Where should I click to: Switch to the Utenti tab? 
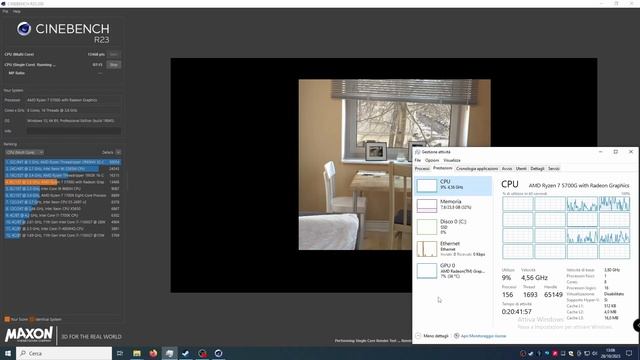[x=521, y=169]
